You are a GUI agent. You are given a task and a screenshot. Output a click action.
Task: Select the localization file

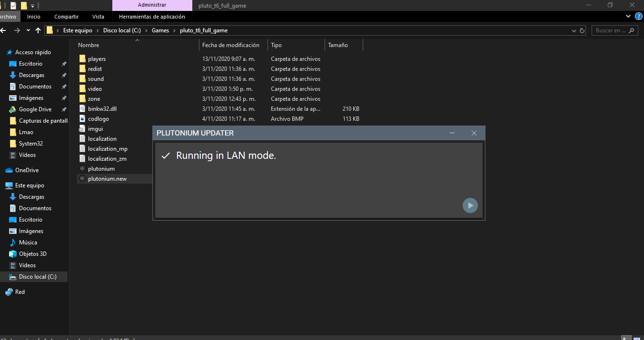pos(102,139)
